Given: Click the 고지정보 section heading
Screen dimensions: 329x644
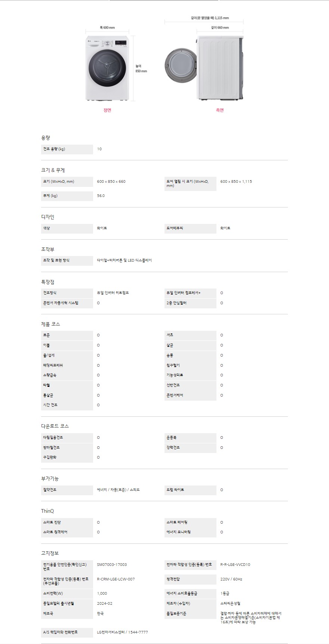Looking at the screenshot, I should (x=50, y=554).
